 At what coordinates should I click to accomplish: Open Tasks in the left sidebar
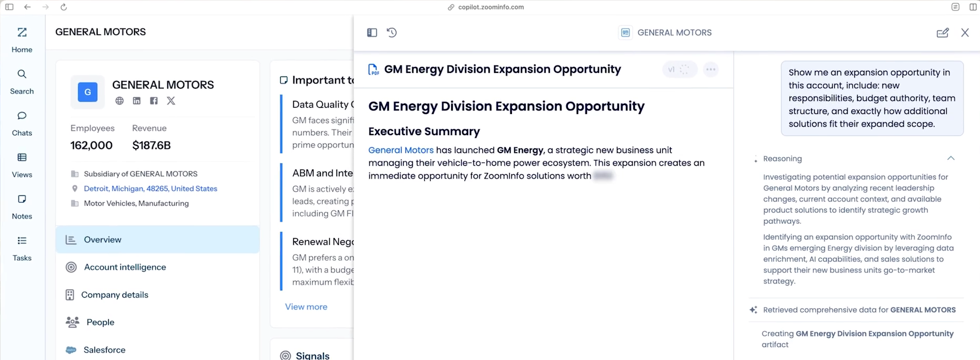(22, 249)
